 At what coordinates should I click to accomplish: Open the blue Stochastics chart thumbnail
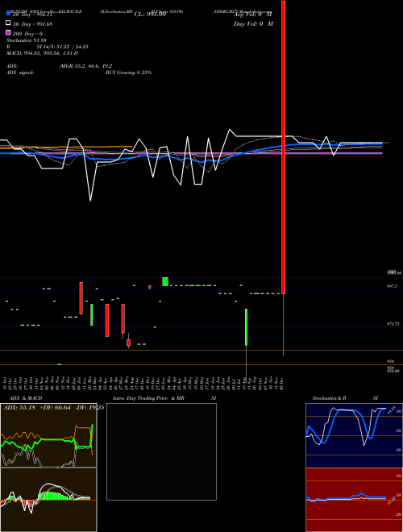tap(354, 435)
